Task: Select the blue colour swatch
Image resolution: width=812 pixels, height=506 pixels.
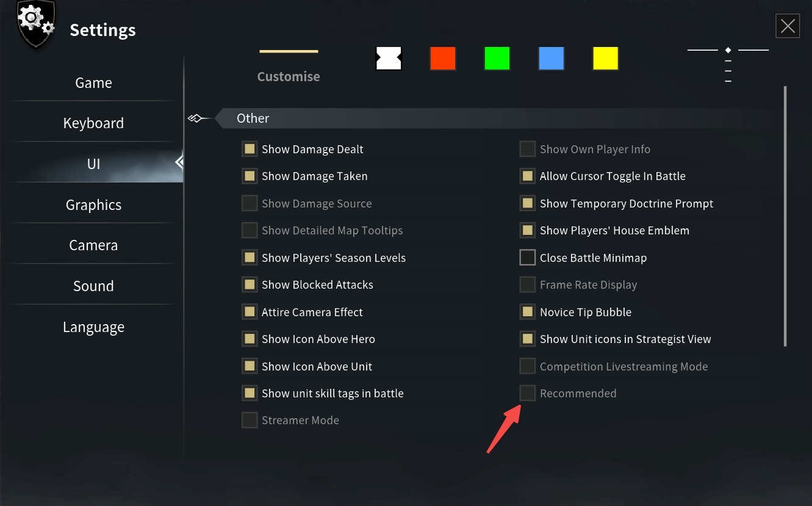Action: click(552, 59)
